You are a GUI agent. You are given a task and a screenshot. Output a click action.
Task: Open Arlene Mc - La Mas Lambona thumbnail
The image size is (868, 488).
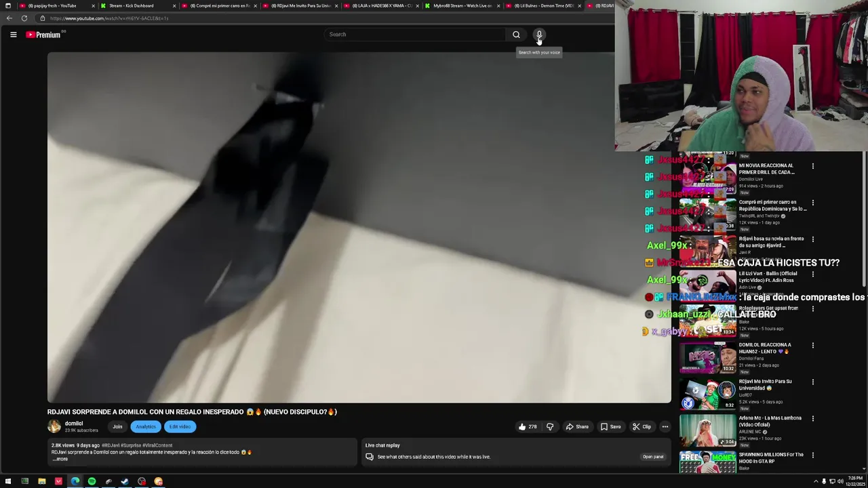pyautogui.click(x=708, y=431)
